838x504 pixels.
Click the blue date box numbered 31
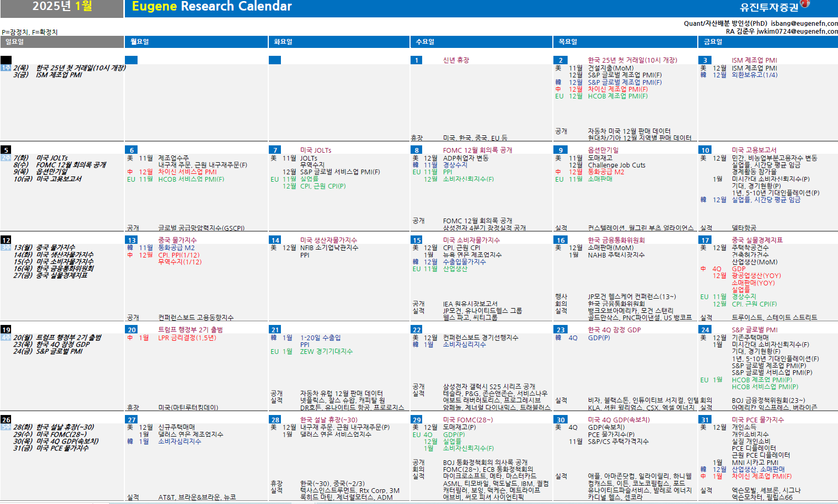point(705,420)
